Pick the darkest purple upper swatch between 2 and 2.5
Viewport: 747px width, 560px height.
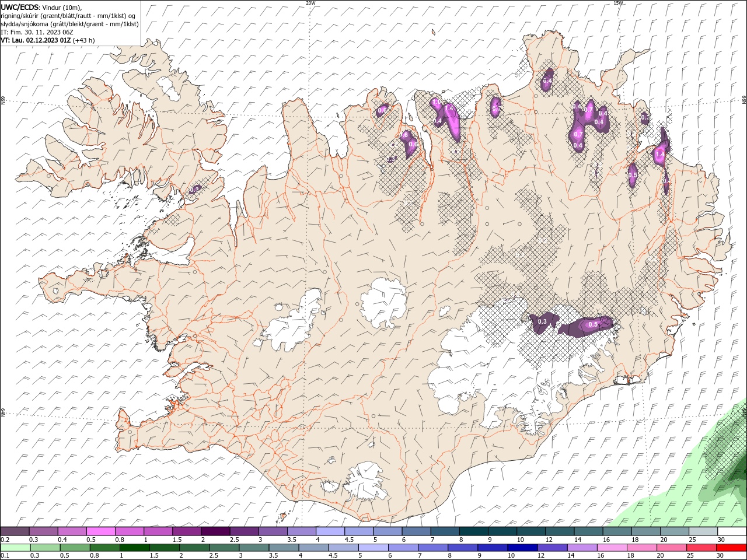[x=215, y=531]
